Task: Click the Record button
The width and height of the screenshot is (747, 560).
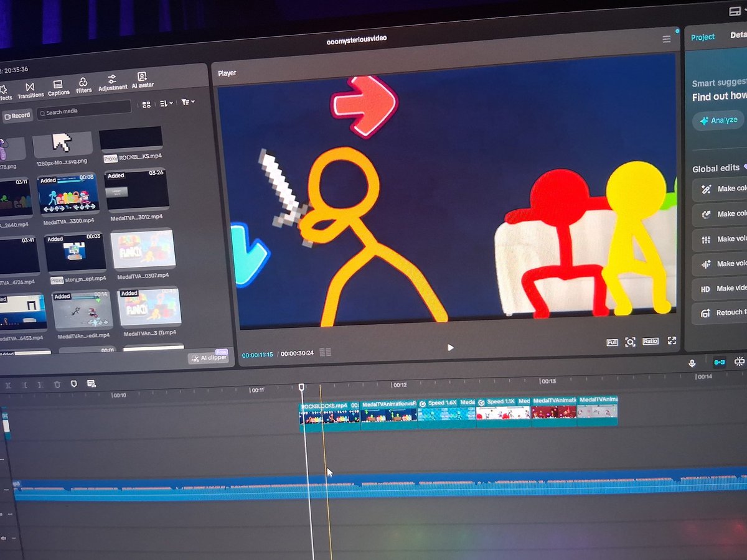Action: [17, 116]
